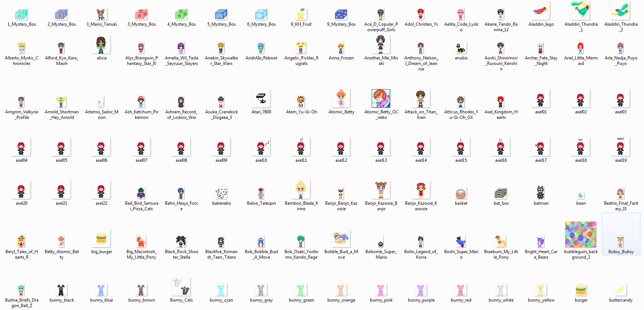Select the Anna_Frozen sprite icon
Screen dimensions: 644x310
341,48
